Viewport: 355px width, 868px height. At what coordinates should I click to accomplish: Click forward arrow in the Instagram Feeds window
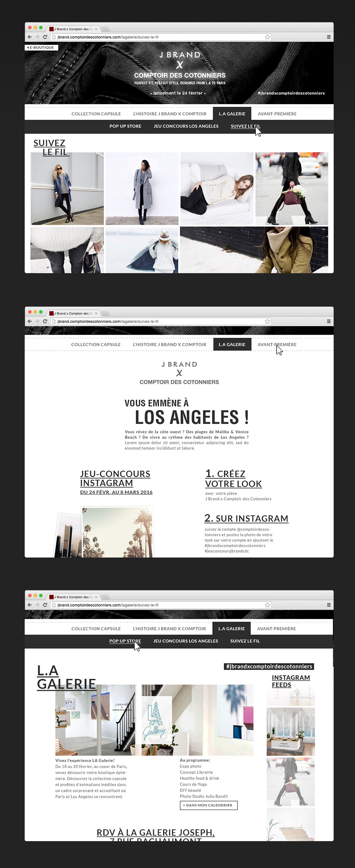pos(37,605)
